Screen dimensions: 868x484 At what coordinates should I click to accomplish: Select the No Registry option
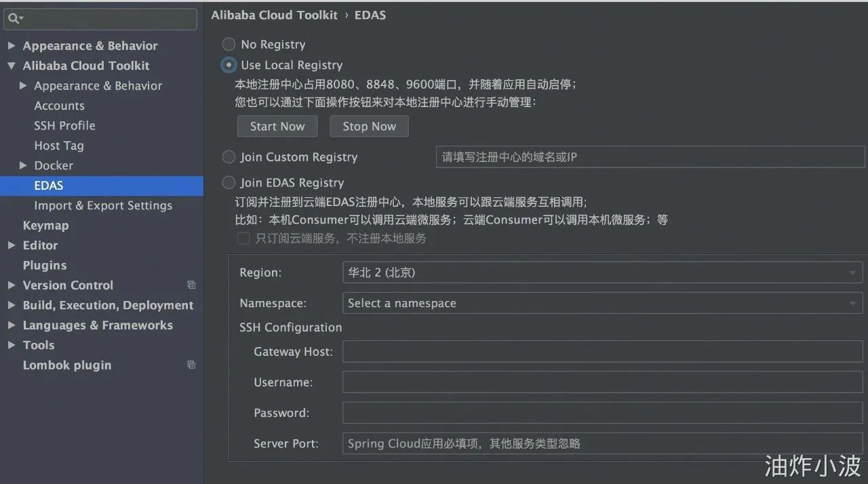pyautogui.click(x=229, y=45)
